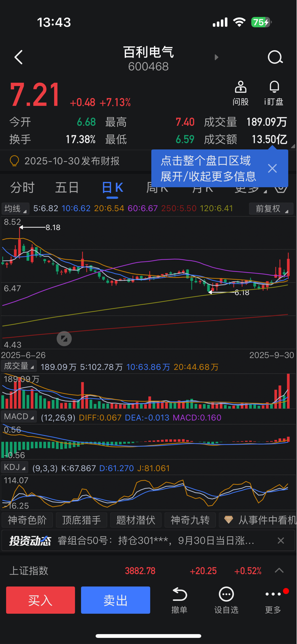297x644 pixels.
Task: Tap the 成交额 13.50亿 value
Action: (x=269, y=139)
